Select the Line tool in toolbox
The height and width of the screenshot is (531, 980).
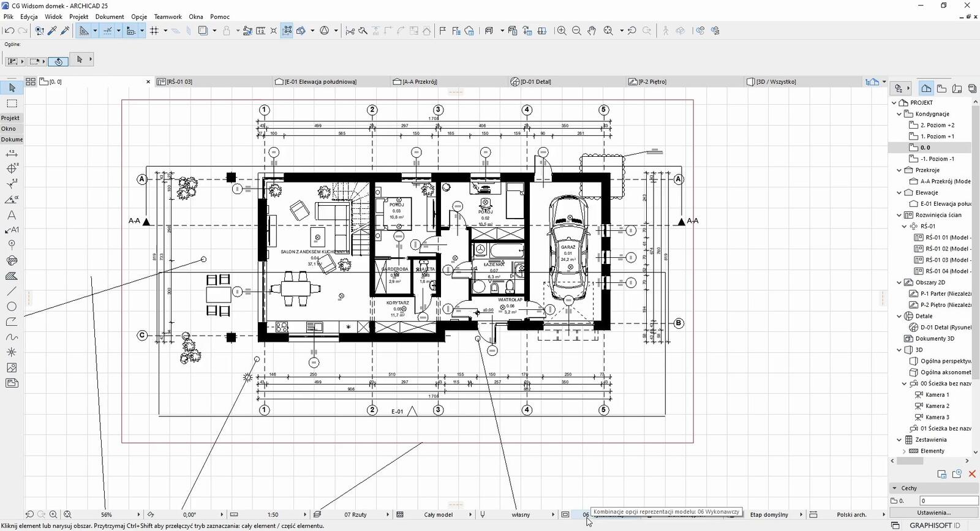pos(12,292)
